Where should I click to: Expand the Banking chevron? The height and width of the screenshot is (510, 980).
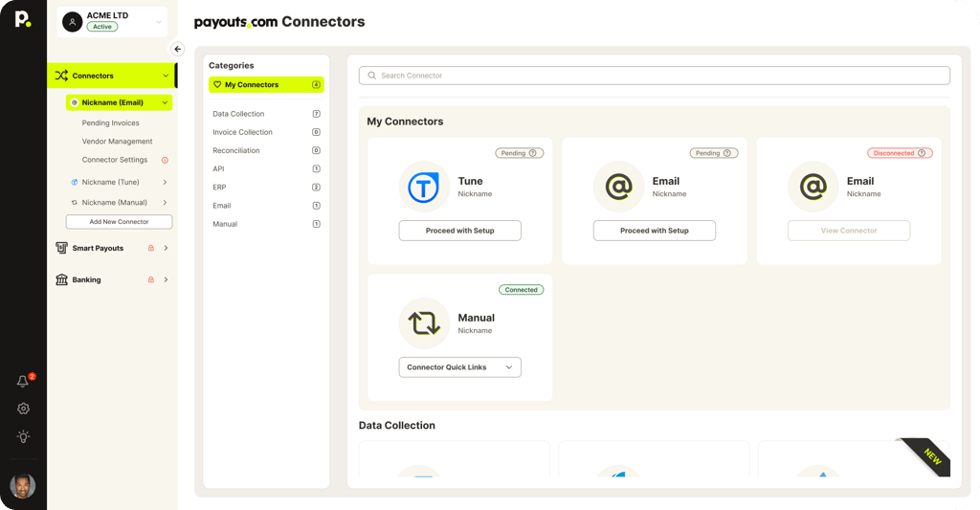[166, 279]
